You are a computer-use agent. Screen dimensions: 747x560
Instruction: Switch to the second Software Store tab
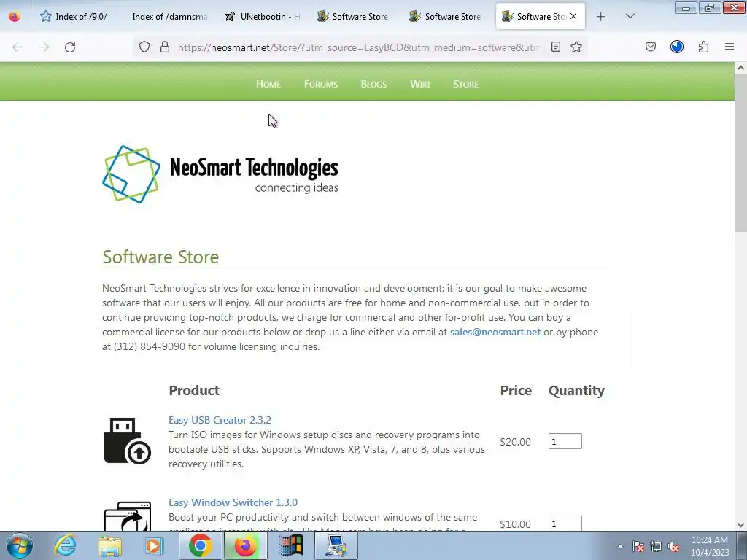[447, 17]
